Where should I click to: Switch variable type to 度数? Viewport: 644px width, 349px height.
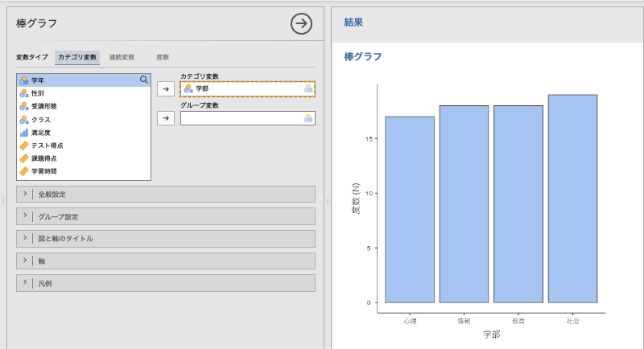163,57
